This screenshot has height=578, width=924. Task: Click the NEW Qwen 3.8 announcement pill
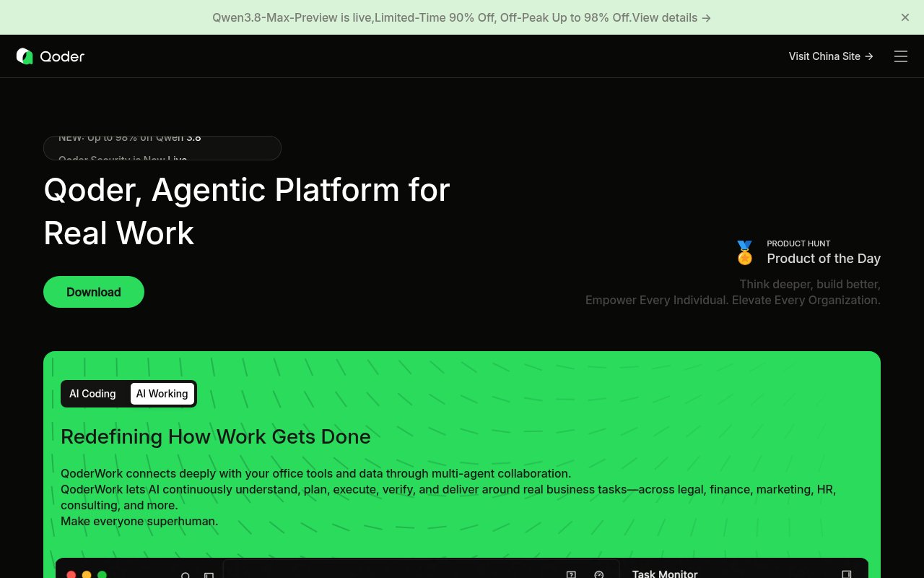[x=162, y=148]
